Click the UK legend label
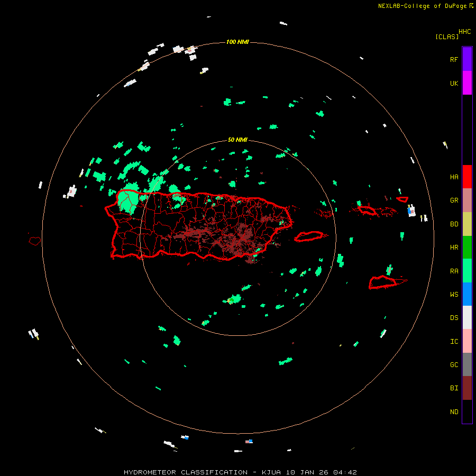This screenshot has width=476, height=476. [x=454, y=83]
